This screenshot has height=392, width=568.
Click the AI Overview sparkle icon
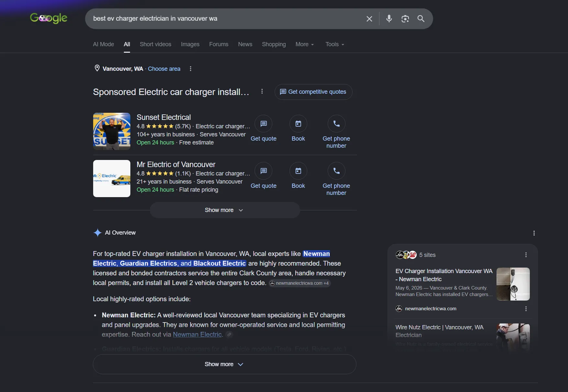pos(97,233)
